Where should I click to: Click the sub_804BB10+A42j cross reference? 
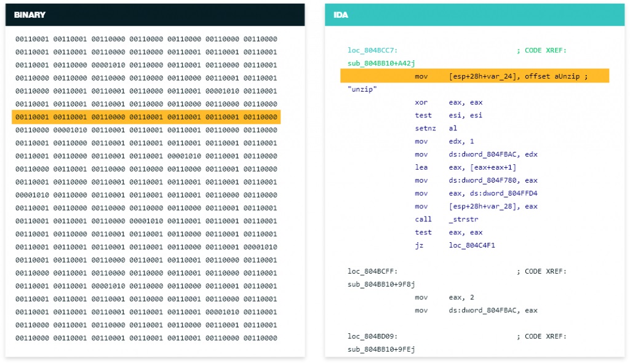[x=381, y=63]
